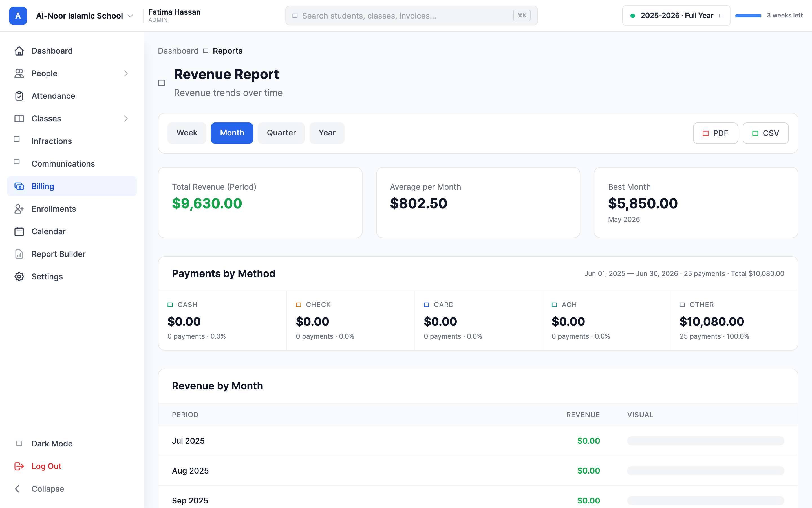812x508 pixels.
Task: Click the Fatima Hassan admin profile
Action: [x=174, y=16]
